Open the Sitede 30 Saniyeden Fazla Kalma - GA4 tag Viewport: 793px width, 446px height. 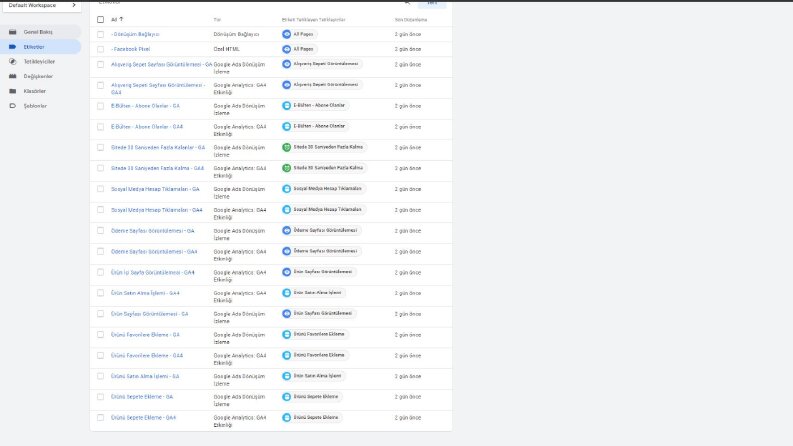click(157, 168)
